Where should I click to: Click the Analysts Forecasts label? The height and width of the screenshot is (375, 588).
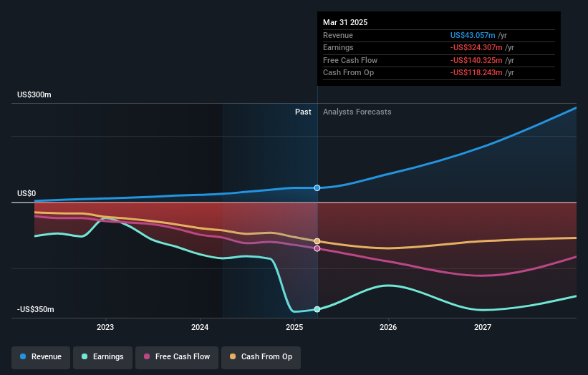[x=357, y=112]
